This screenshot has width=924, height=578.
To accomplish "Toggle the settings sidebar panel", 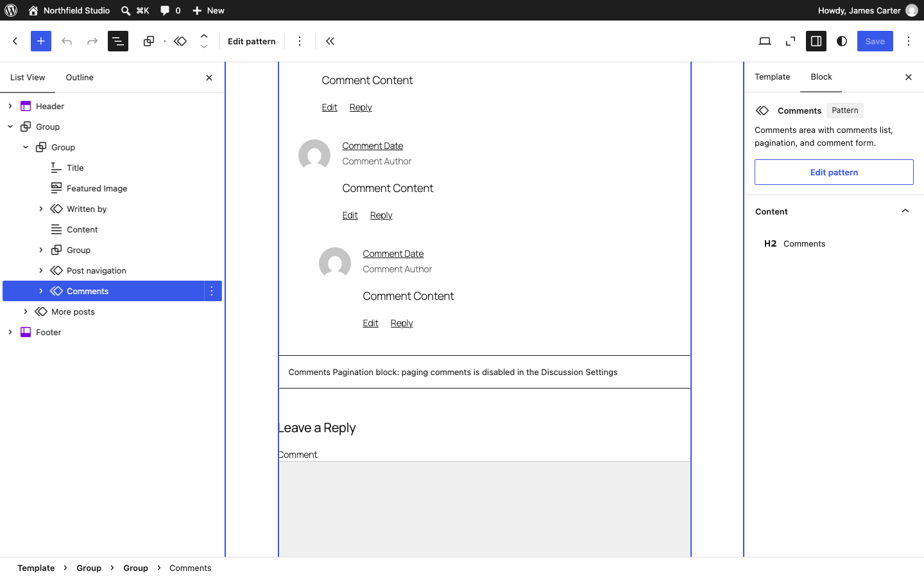I will [816, 41].
